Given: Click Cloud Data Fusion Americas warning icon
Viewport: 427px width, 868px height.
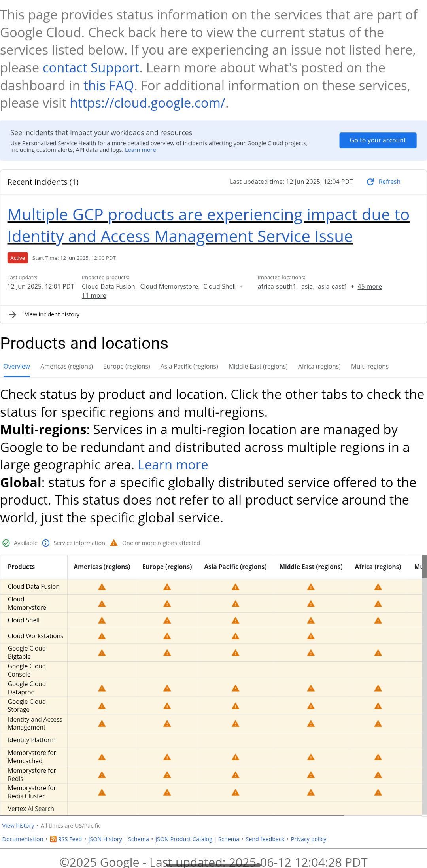Looking at the screenshot, I should 102,587.
